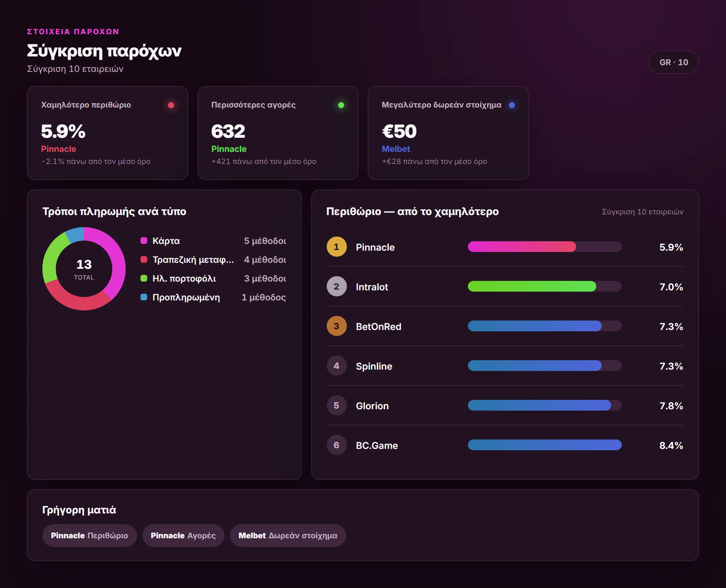The image size is (726, 588).
Task: Click the red Pinnacle name under 5.9%
Action: pos(58,149)
